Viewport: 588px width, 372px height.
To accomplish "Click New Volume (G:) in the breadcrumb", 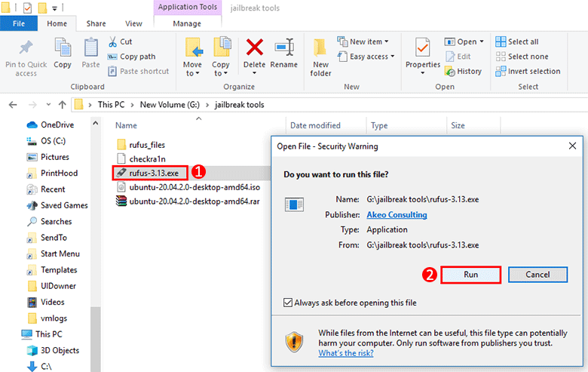I will pyautogui.click(x=170, y=105).
